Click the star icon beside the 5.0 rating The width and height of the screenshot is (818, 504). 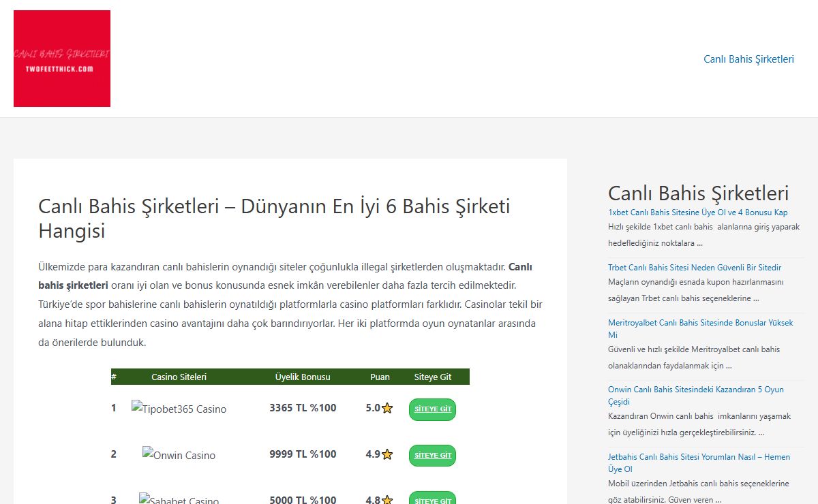click(x=387, y=409)
